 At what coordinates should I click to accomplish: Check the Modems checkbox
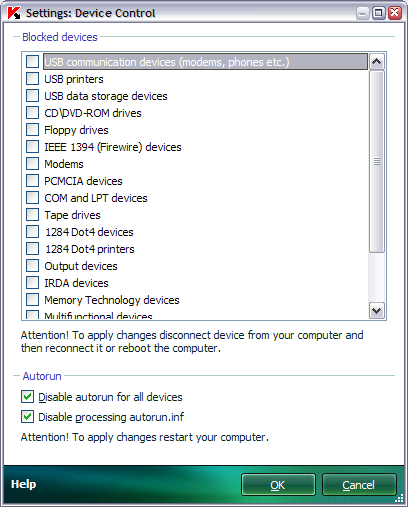pyautogui.click(x=32, y=164)
